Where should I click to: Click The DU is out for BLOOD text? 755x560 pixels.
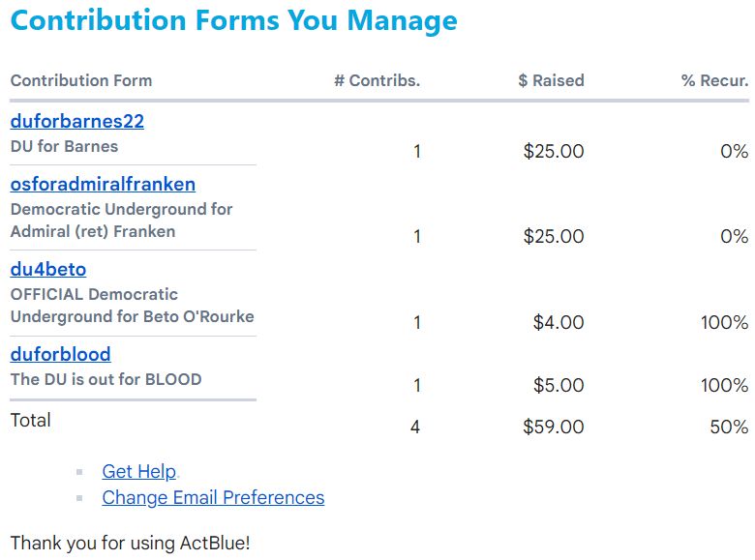tap(106, 379)
